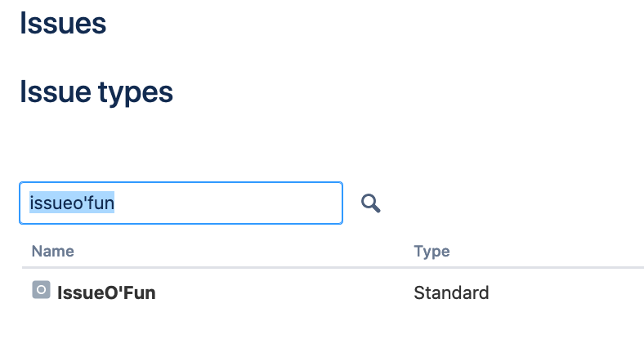This screenshot has width=644, height=348.
Task: Focus the issue types search field
Action: [x=181, y=203]
